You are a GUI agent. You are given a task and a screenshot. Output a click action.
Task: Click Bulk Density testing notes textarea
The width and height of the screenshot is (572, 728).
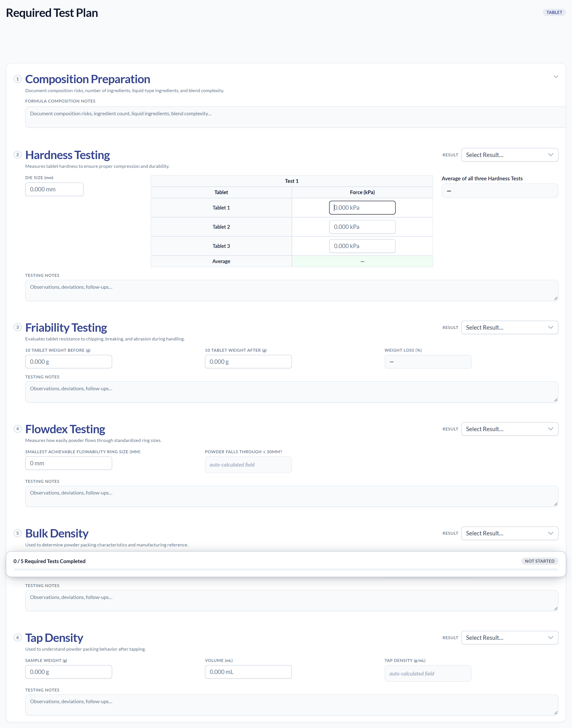(292, 601)
